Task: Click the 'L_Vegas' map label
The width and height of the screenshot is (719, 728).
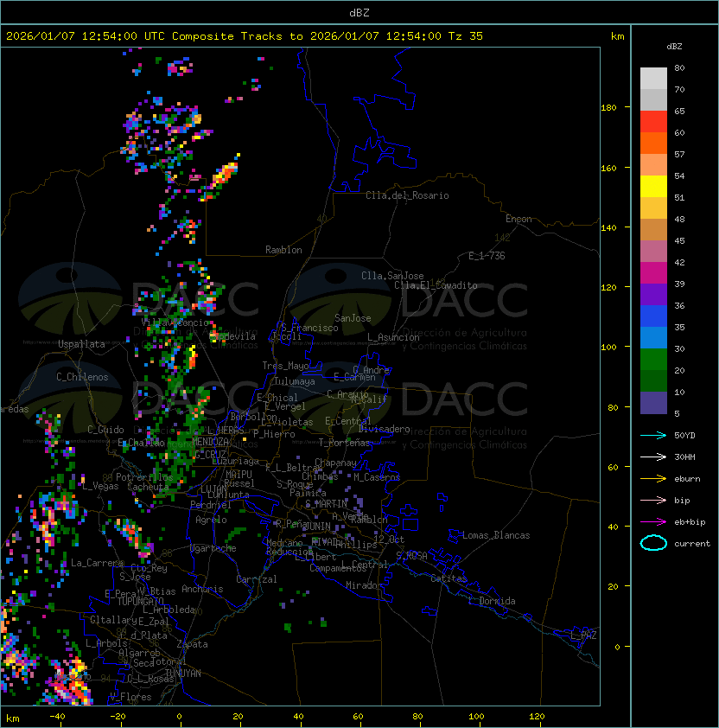Action: tap(100, 486)
